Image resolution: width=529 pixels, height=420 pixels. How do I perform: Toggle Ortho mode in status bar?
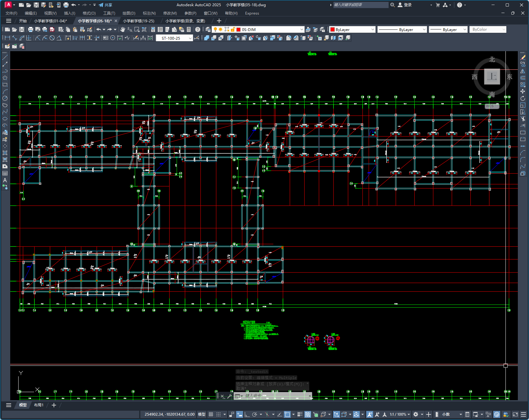tap(247, 414)
